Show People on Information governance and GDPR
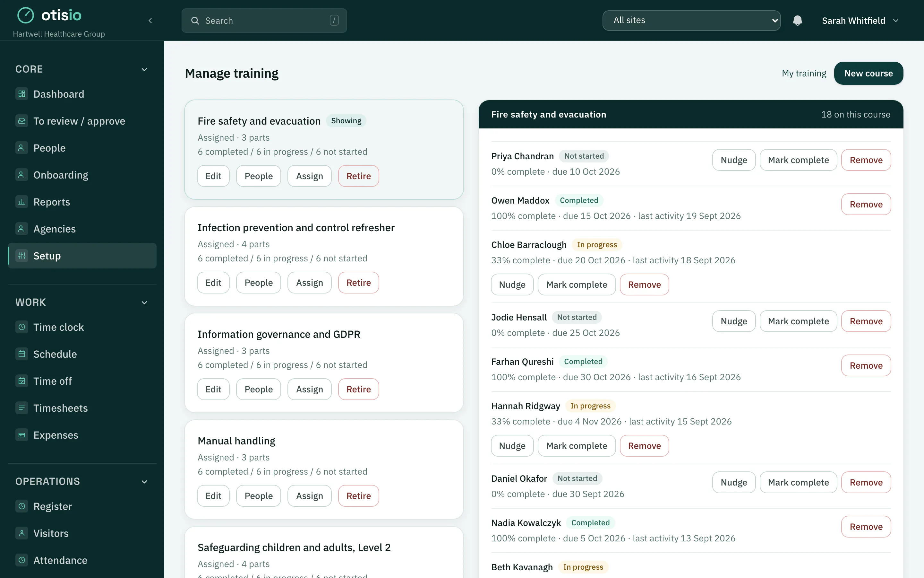Viewport: 924px width, 578px height. (x=259, y=389)
